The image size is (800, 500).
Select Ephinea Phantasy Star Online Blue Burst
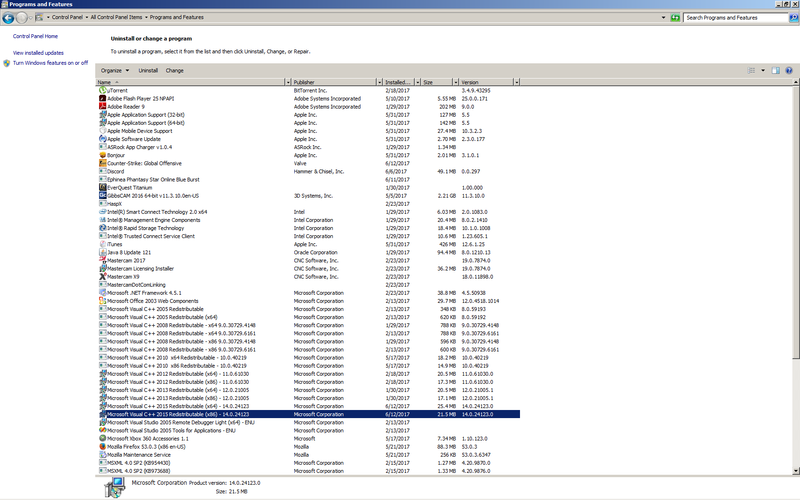pyautogui.click(x=309, y=180)
